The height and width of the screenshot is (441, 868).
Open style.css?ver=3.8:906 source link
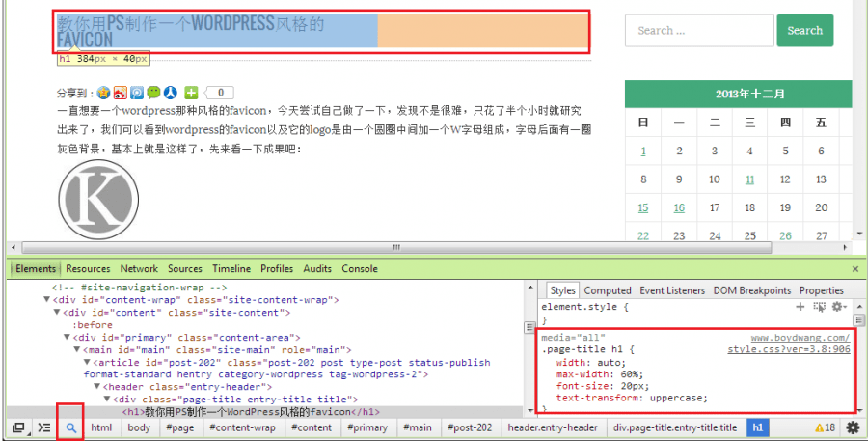[789, 349]
